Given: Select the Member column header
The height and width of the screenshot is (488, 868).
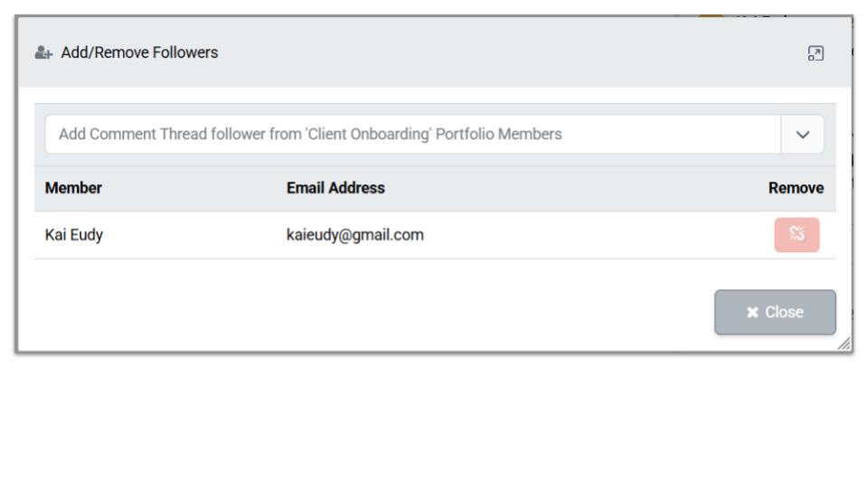Looking at the screenshot, I should [73, 189].
